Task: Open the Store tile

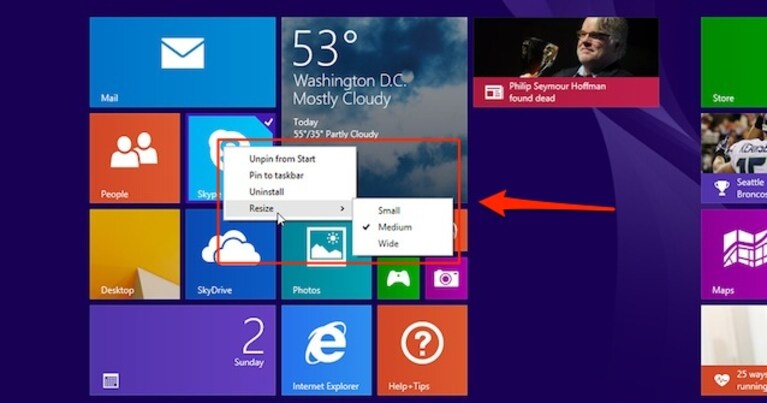Action: click(x=734, y=62)
